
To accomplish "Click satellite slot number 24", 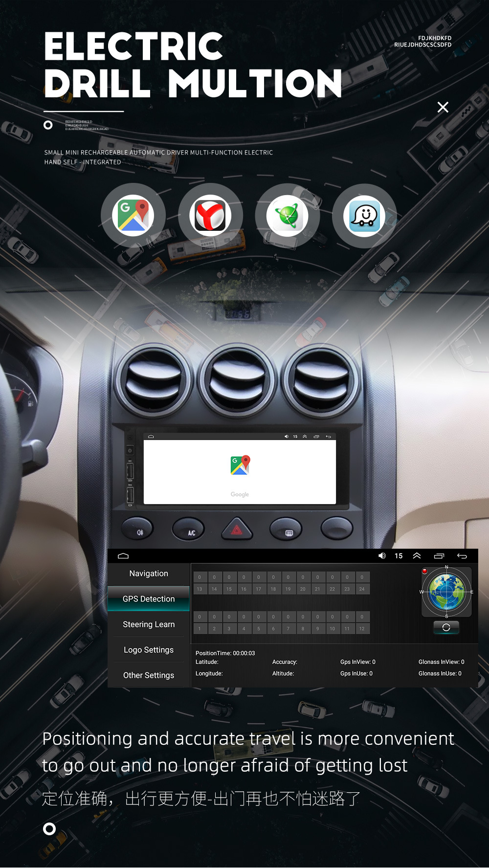I will pos(362,589).
